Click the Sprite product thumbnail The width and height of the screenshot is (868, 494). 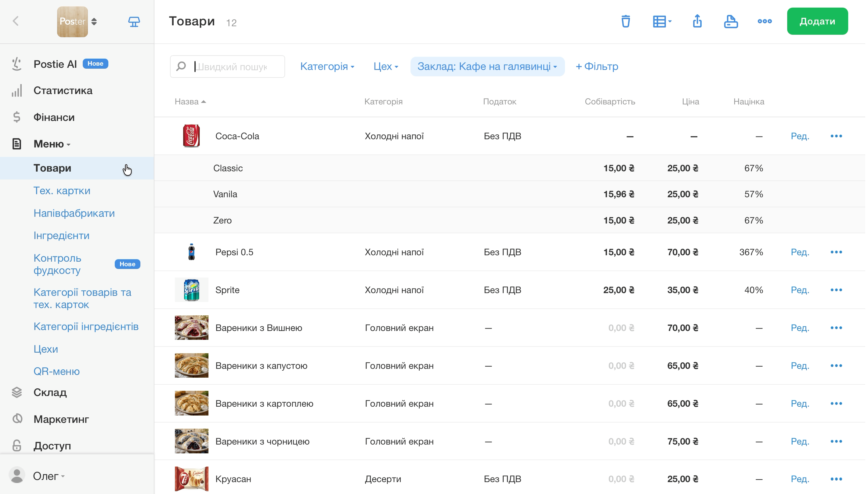tap(192, 290)
